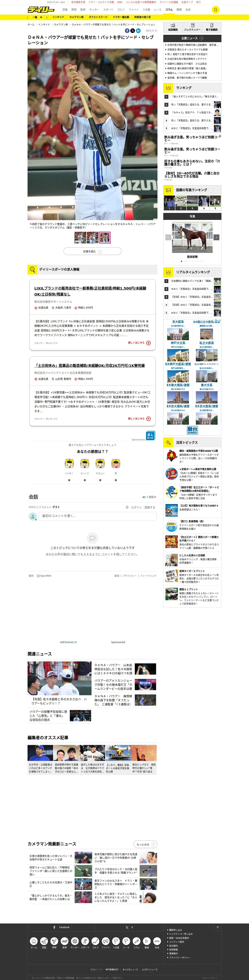The width and height of the screenshot is (249, 980).
Task: Click next arrow on 写真 carousel
Action: point(217,237)
